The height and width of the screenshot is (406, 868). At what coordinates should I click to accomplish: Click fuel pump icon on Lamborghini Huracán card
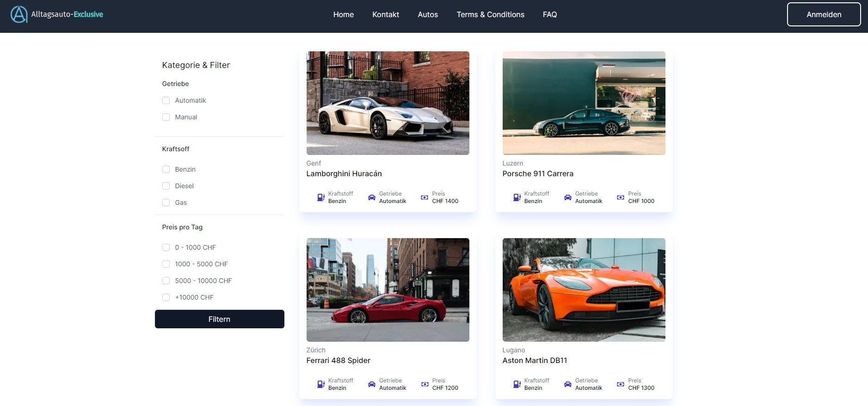(x=320, y=197)
